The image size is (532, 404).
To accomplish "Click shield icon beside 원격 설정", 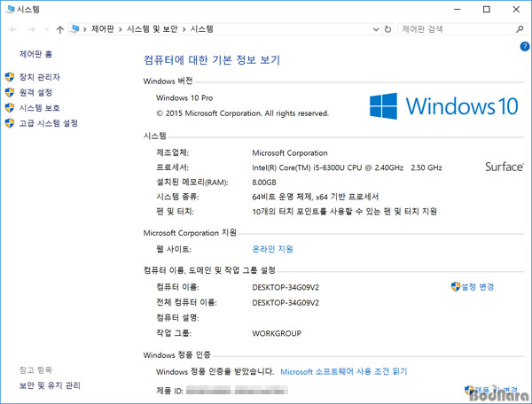I will coord(10,92).
